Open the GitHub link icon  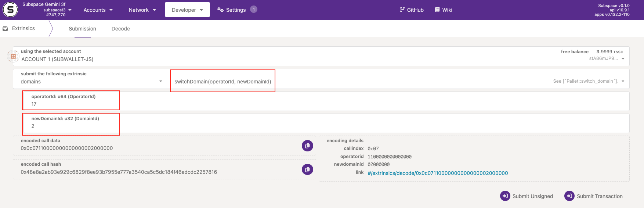click(402, 10)
